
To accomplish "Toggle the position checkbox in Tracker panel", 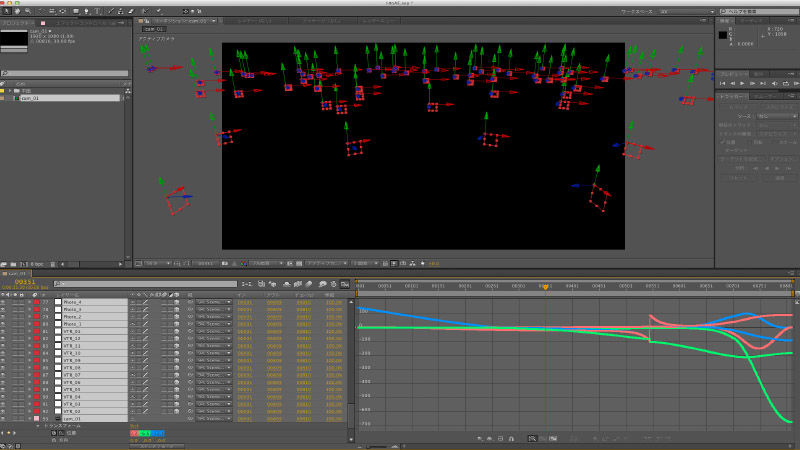I will pyautogui.click(x=722, y=141).
